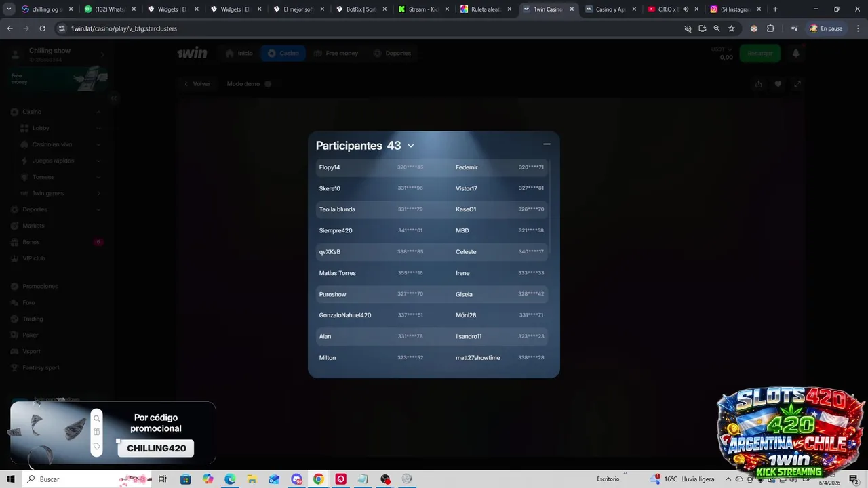This screenshot has width=868, height=488.
Task: Click the address bar URL field
Action: 366,28
